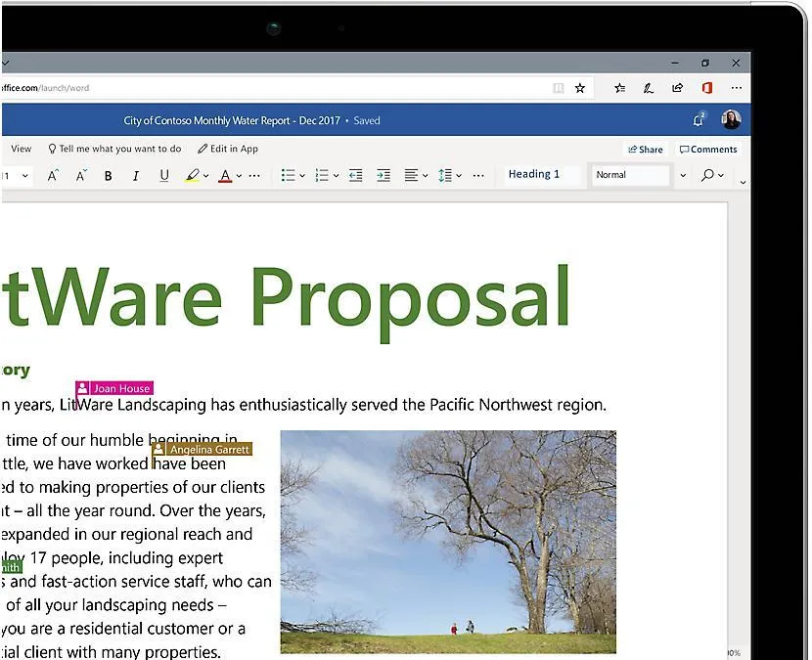Expand the bullet list style dropdown
Image resolution: width=812 pixels, height=660 pixels.
[302, 176]
